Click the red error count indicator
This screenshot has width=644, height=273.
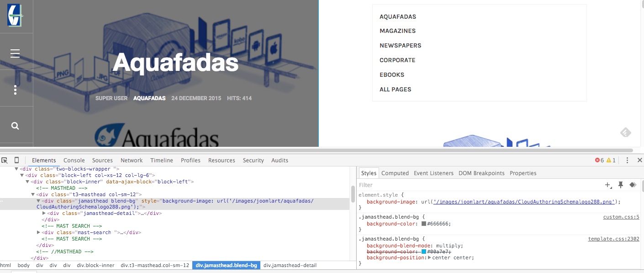pos(599,160)
